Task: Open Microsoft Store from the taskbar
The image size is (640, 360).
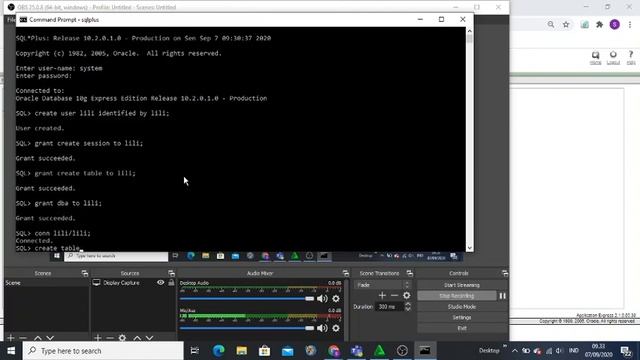Action: (x=264, y=351)
